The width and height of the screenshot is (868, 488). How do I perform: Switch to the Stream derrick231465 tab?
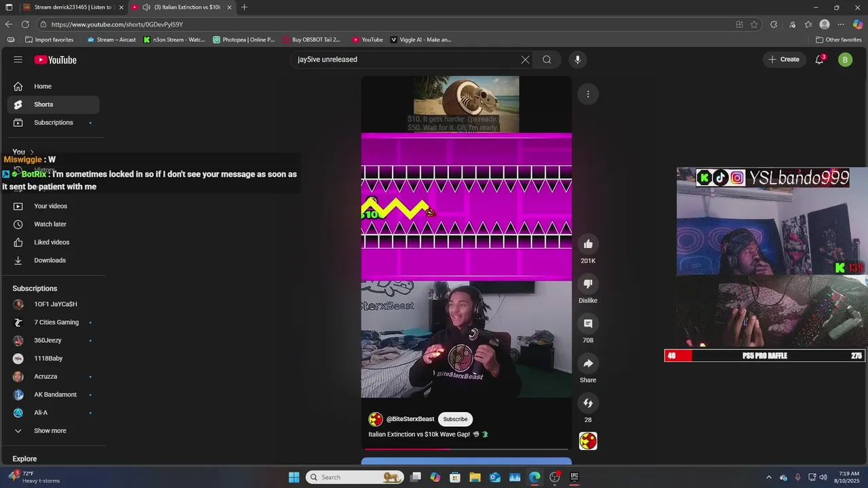(x=73, y=7)
